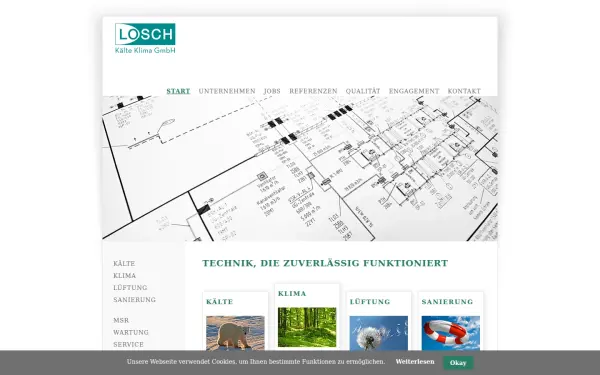Open MSR in the sidebar
This screenshot has height=375, width=600.
[121, 320]
